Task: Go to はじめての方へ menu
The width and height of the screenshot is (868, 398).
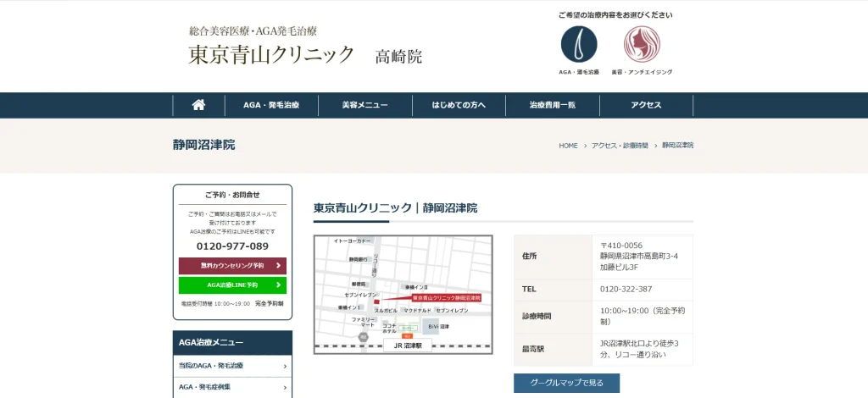Action: click(x=459, y=105)
